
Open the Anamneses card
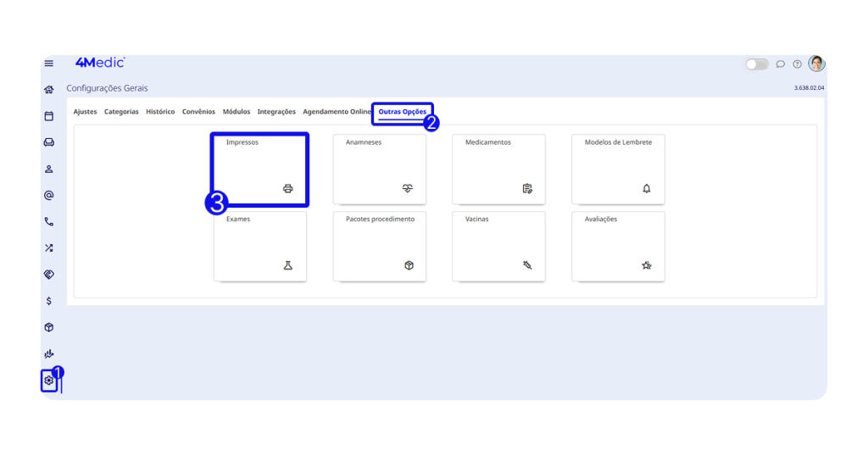coord(379,168)
